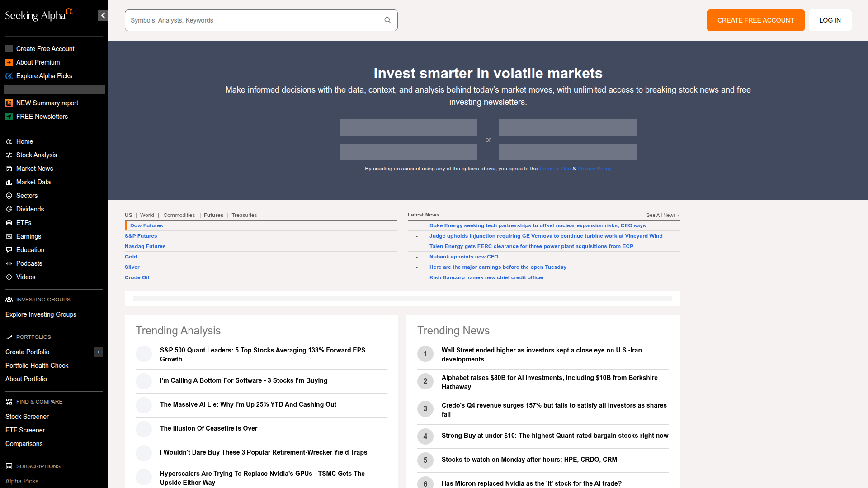Open the Gold futures row
This screenshot has width=868, height=488.
pyautogui.click(x=261, y=257)
